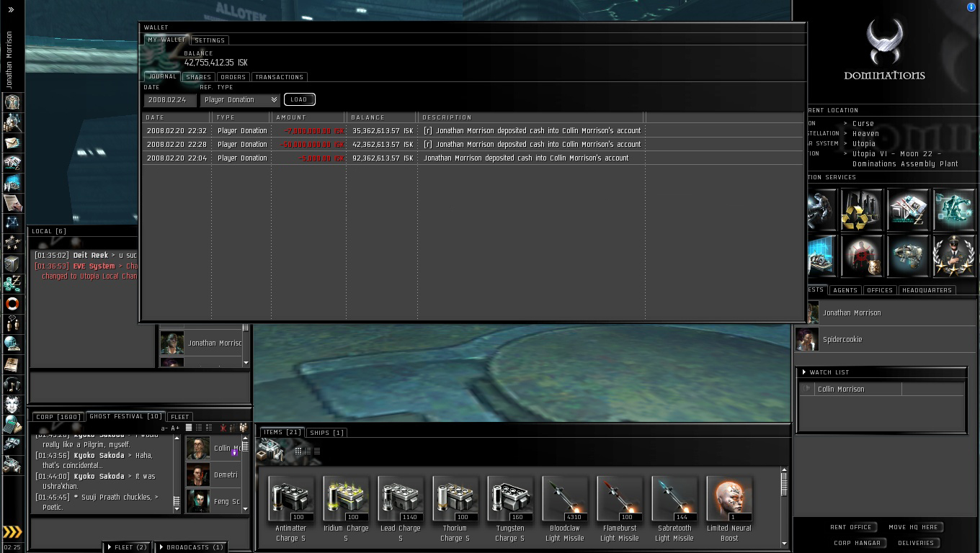Screen dimensions: 980x553
Task: Switch items hangar to details view
Action: click(x=307, y=451)
